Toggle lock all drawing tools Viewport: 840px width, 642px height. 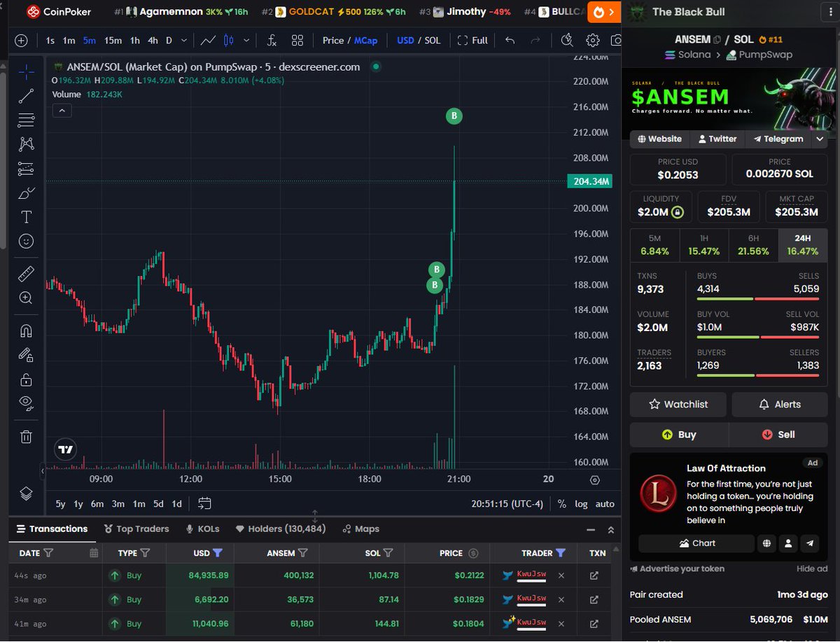(x=26, y=379)
